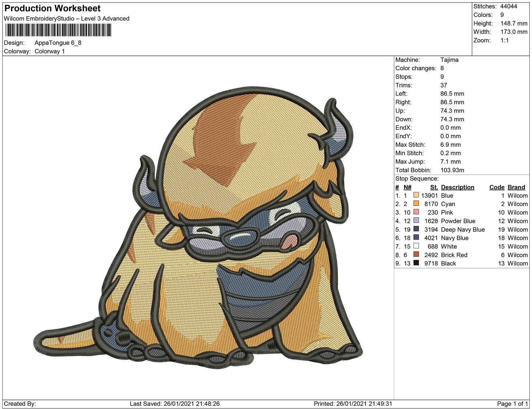
Task: Click the Total Bobbin label
Action: pyautogui.click(x=413, y=170)
